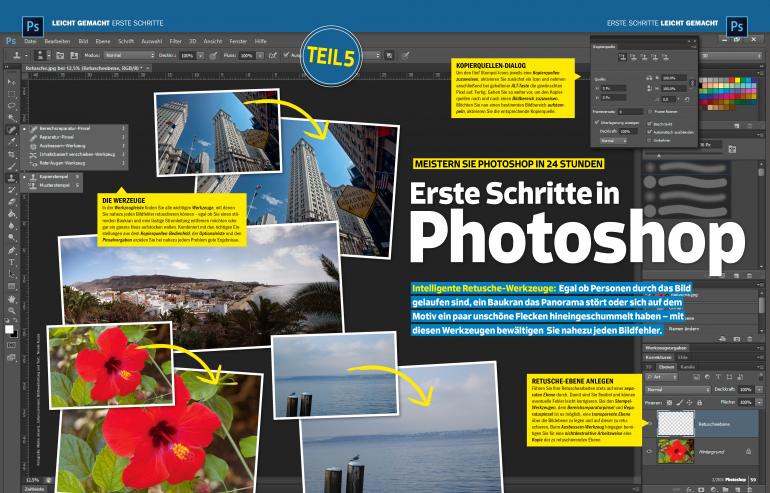Toggle visibility of the Retuscheebene layer

(650, 423)
